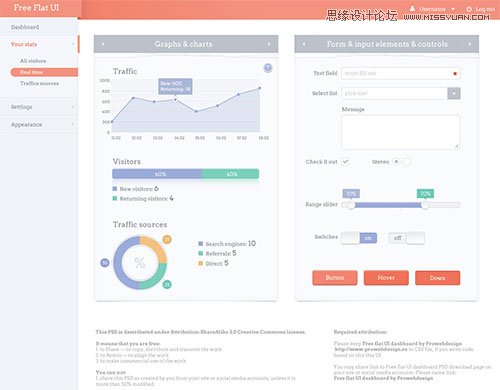This screenshot has width=500, height=390.
Task: Select the first Stereo radio button
Action: [396, 162]
